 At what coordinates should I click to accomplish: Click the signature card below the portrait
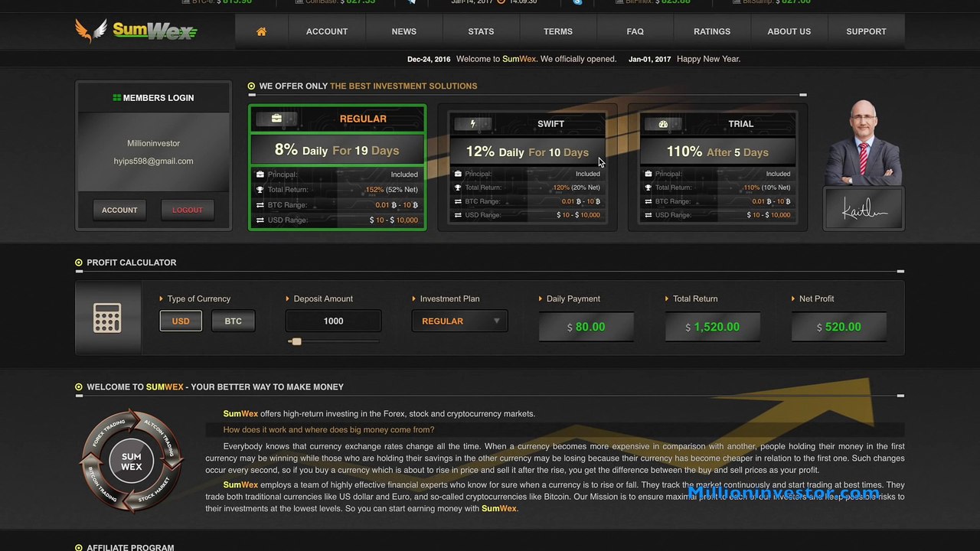(x=864, y=208)
